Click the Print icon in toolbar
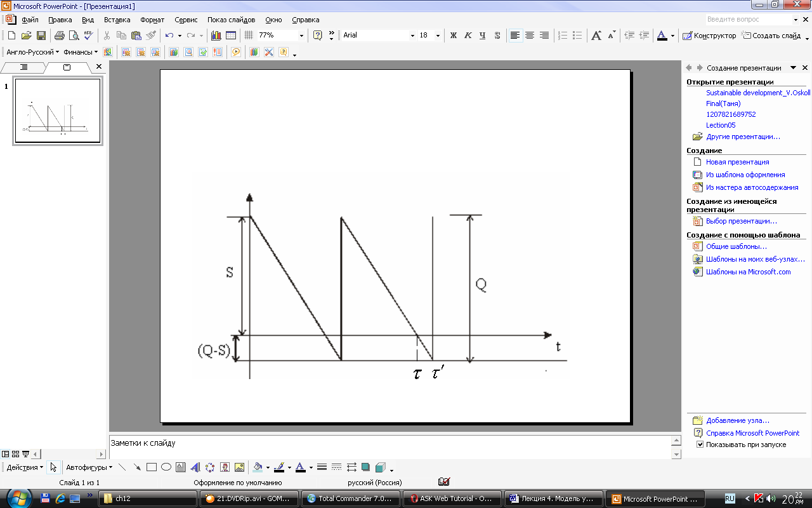812x508 pixels. (59, 36)
